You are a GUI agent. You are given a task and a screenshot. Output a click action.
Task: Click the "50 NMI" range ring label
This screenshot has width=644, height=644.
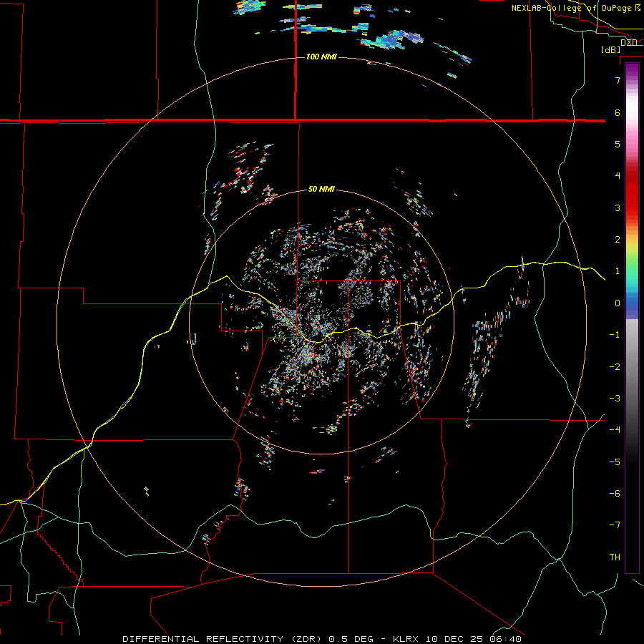coord(321,190)
